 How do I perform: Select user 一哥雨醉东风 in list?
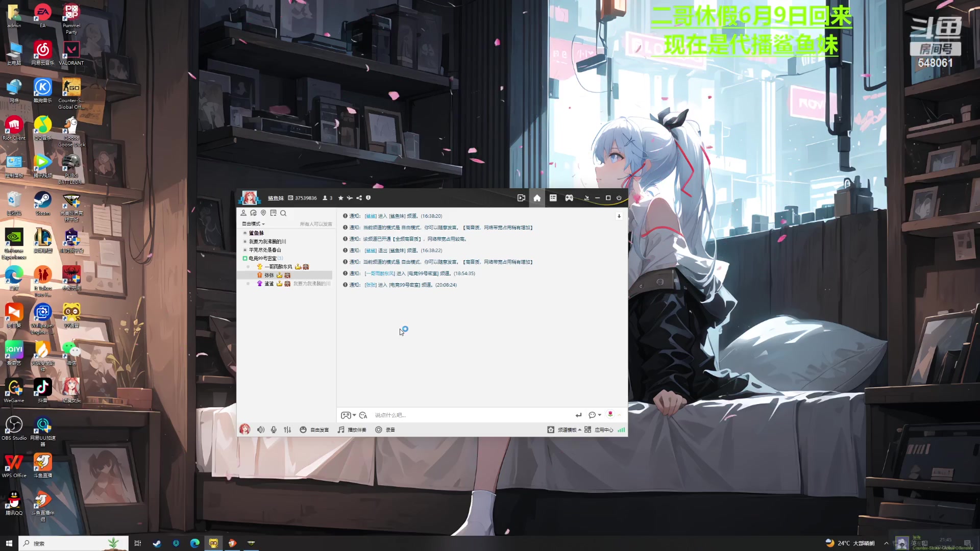[279, 267]
